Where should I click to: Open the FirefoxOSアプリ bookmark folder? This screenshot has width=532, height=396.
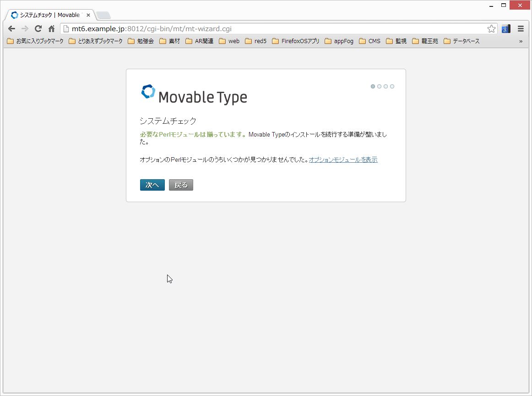pos(296,41)
